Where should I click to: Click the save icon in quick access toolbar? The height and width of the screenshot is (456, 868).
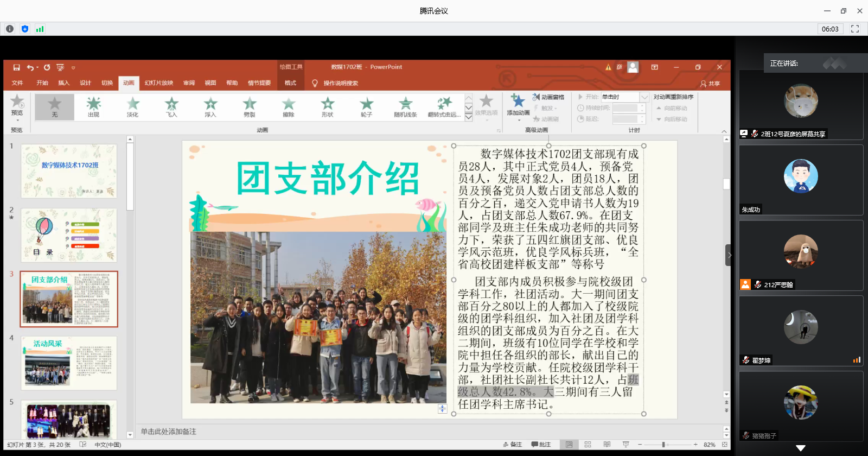coord(17,67)
